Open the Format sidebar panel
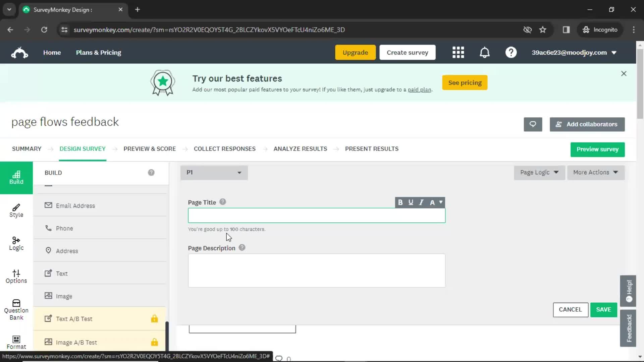This screenshot has width=644, height=362. (x=16, y=343)
